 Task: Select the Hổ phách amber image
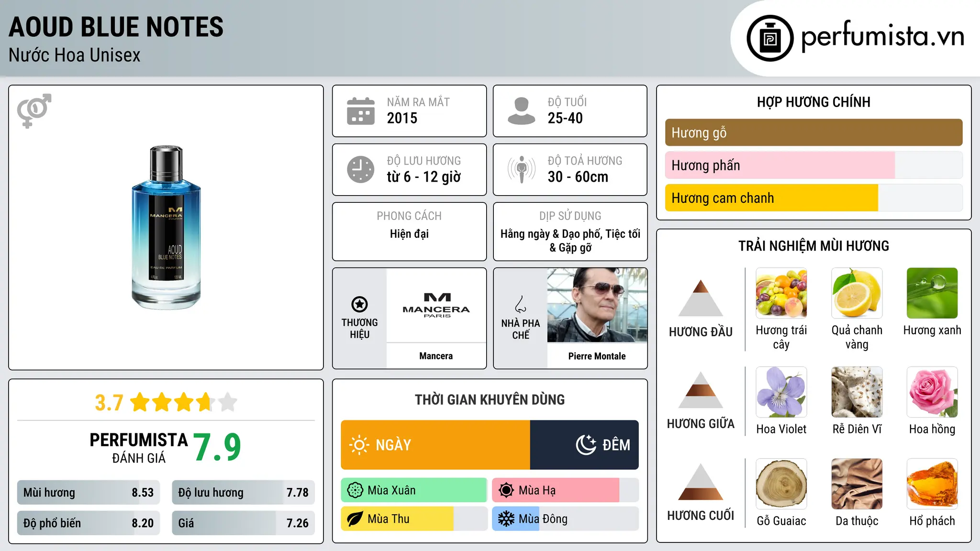(x=932, y=484)
